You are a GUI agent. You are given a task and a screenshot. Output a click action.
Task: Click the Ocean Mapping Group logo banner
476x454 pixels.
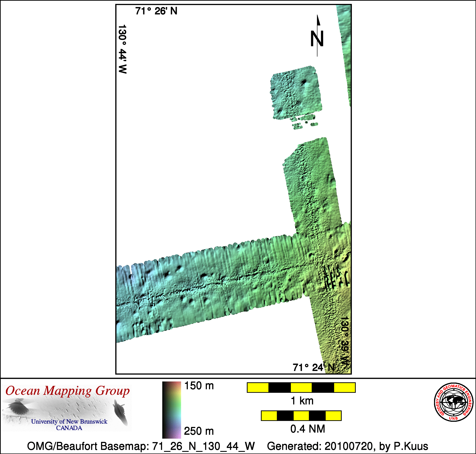point(67,408)
